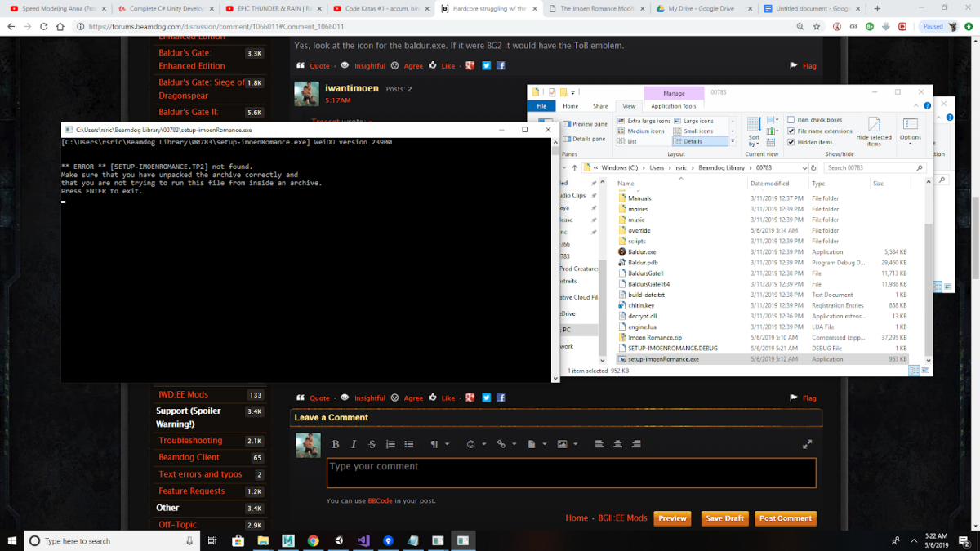Bookmark this page with star icon
980x551 pixels.
click(x=817, y=26)
